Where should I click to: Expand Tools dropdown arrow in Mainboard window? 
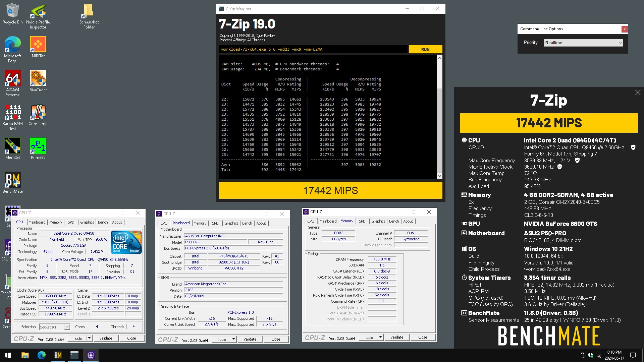coord(233,339)
